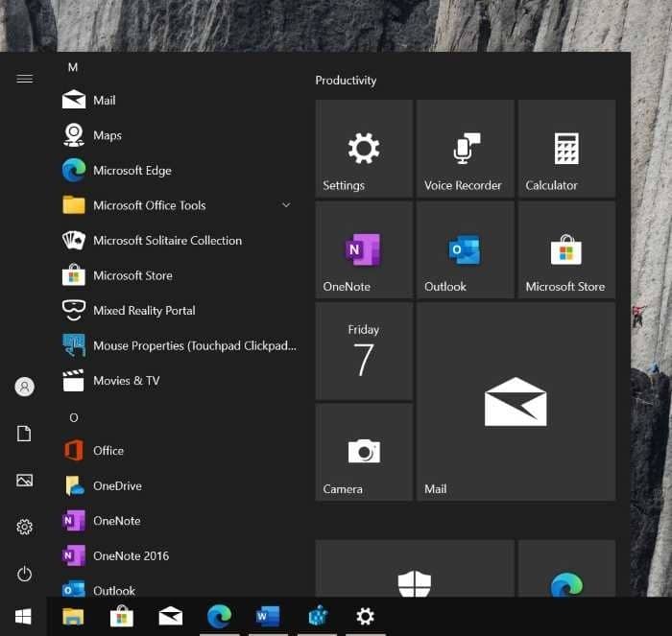Open Word from the taskbar

tap(268, 617)
